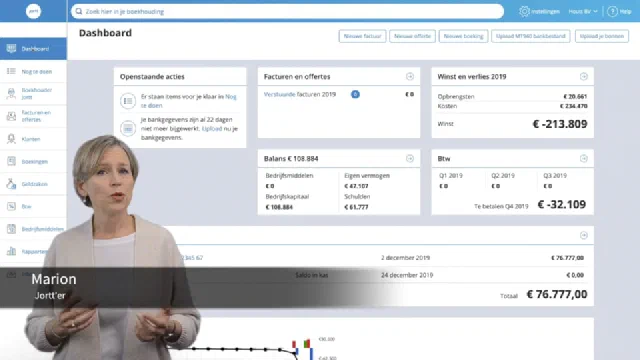Click the 2 december 2019 date row
The height and width of the screenshot is (360, 640).
click(405, 258)
